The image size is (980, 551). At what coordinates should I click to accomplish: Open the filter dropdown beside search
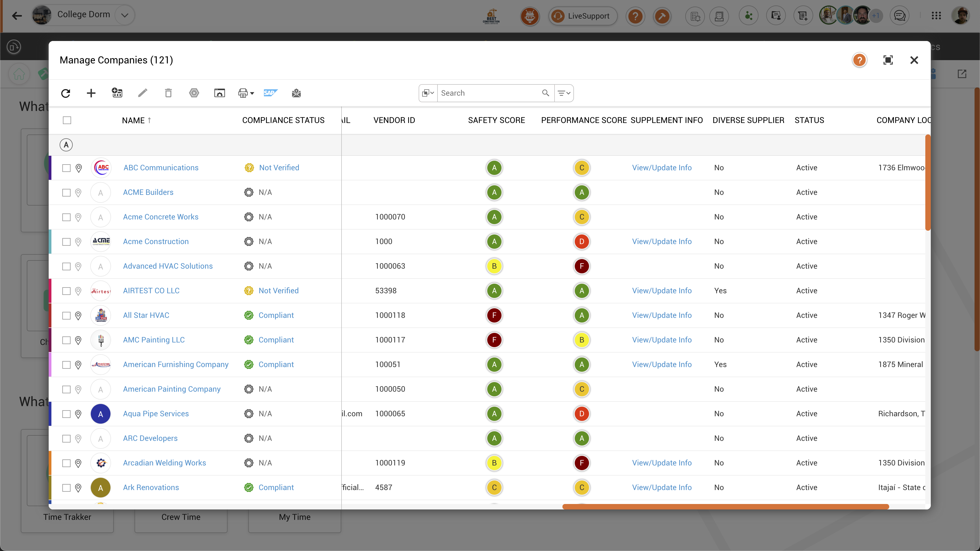(564, 93)
